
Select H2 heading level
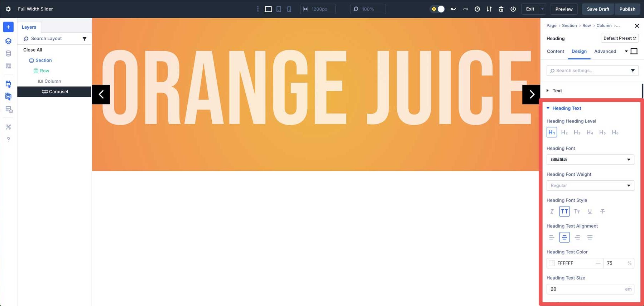point(564,132)
